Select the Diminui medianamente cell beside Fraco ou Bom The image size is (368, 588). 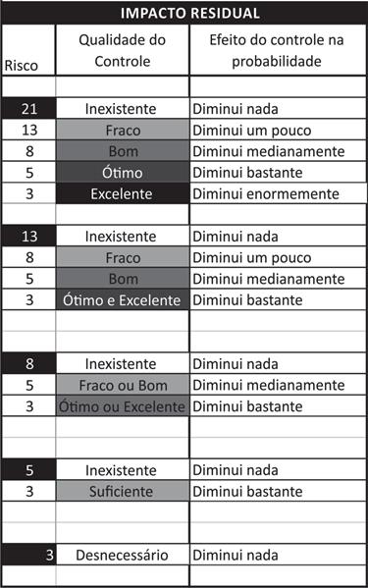click(278, 385)
